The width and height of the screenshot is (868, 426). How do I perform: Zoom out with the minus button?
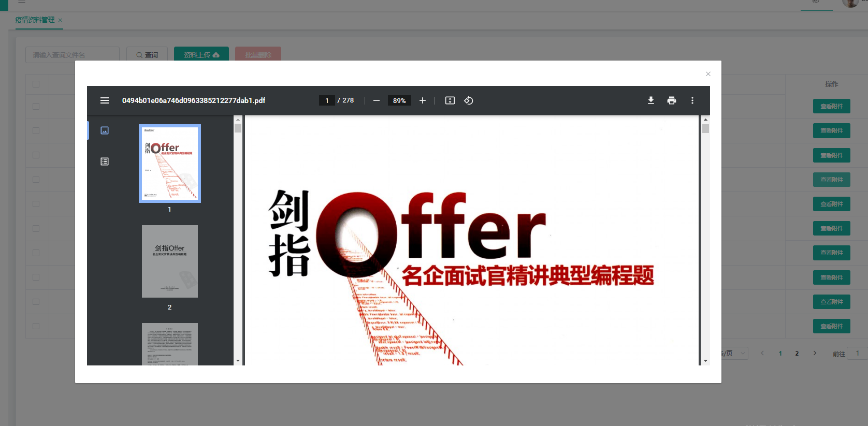[377, 100]
